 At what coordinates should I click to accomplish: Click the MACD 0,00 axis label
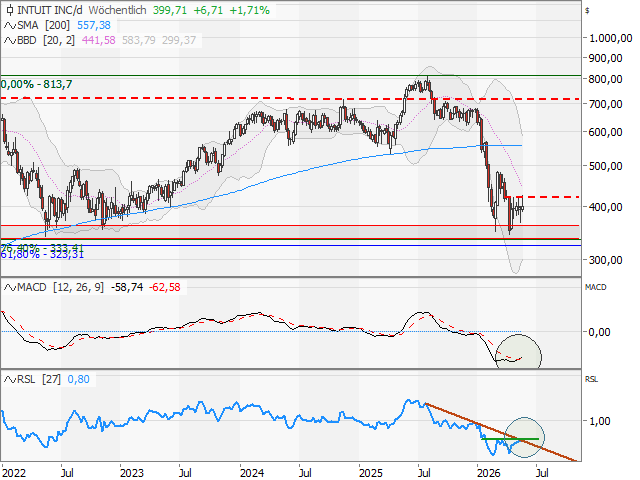pyautogui.click(x=599, y=332)
